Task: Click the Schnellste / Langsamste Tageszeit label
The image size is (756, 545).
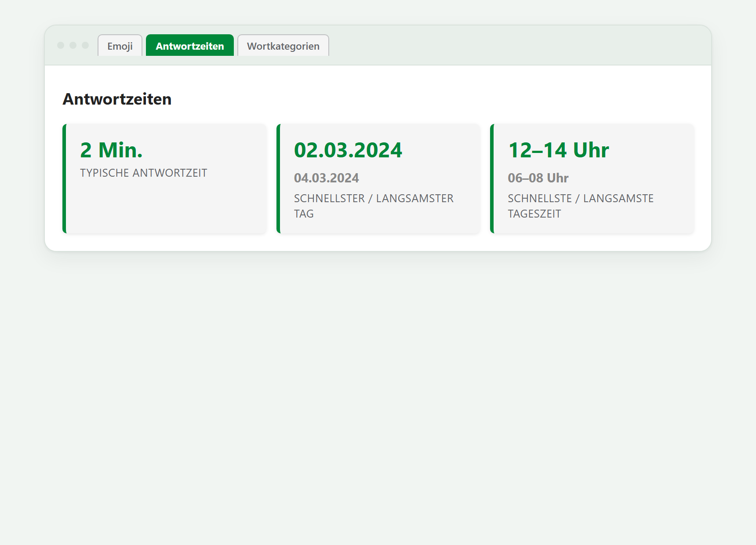Action: [x=581, y=206]
